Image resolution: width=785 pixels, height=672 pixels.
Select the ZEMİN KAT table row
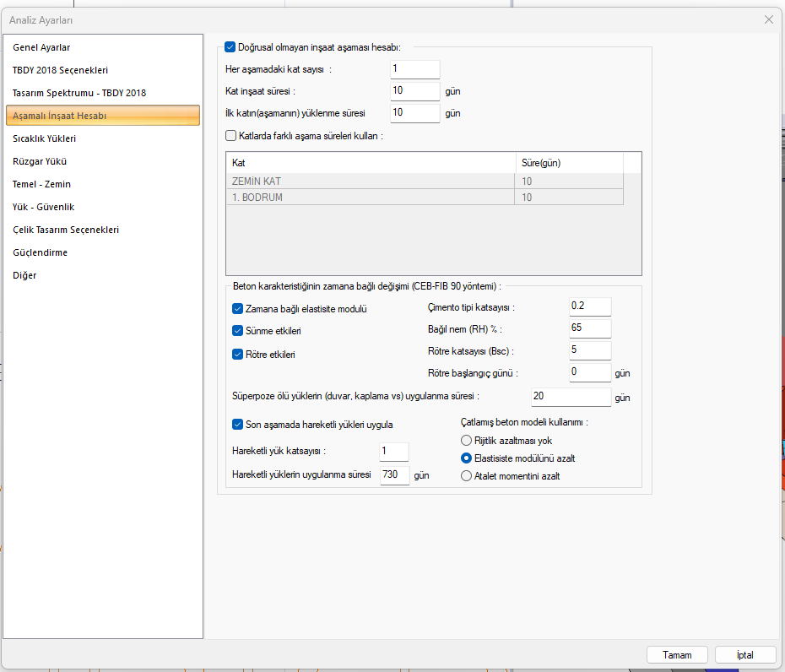tap(371, 181)
